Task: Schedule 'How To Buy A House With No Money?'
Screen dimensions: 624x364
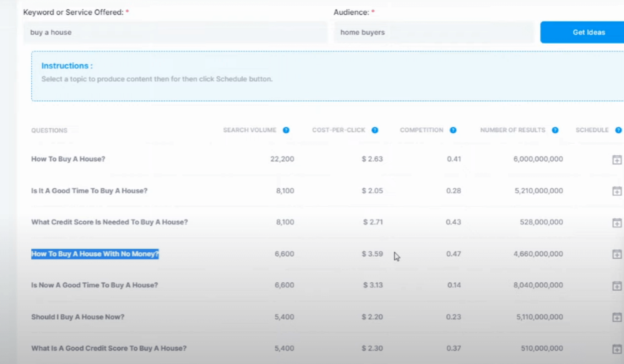Action: (617, 254)
